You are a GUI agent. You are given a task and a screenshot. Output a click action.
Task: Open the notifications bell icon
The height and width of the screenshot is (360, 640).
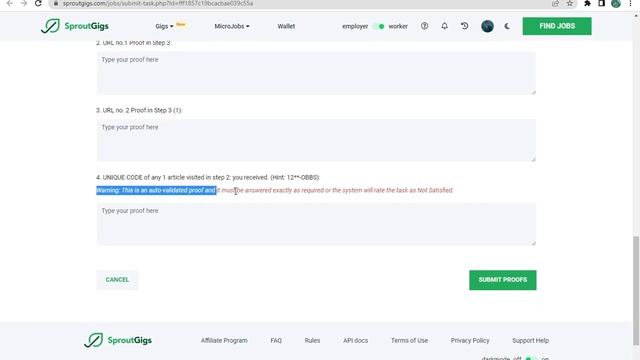click(x=444, y=26)
